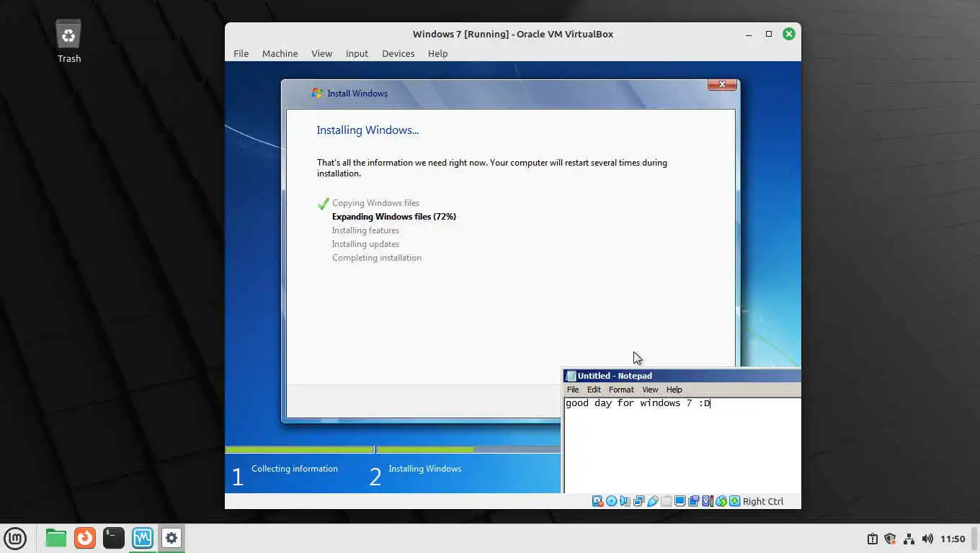The image size is (980, 553).
Task: Click the 11:50 clock in the panel
Action: [953, 539]
